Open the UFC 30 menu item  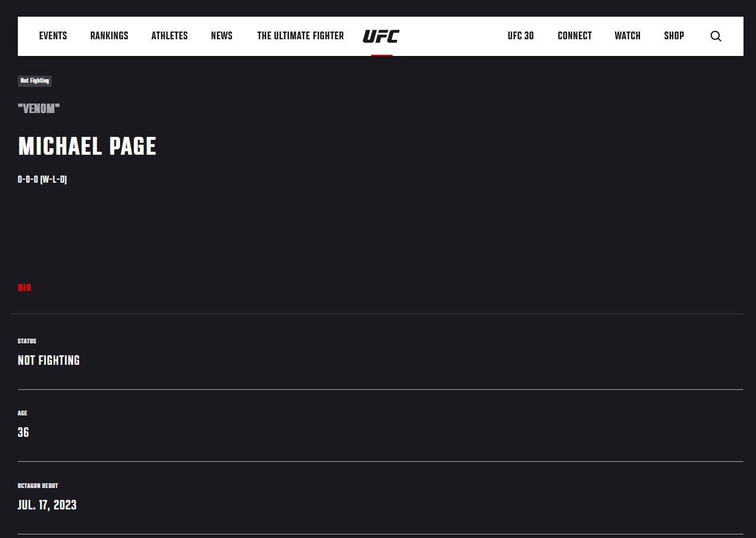[520, 36]
